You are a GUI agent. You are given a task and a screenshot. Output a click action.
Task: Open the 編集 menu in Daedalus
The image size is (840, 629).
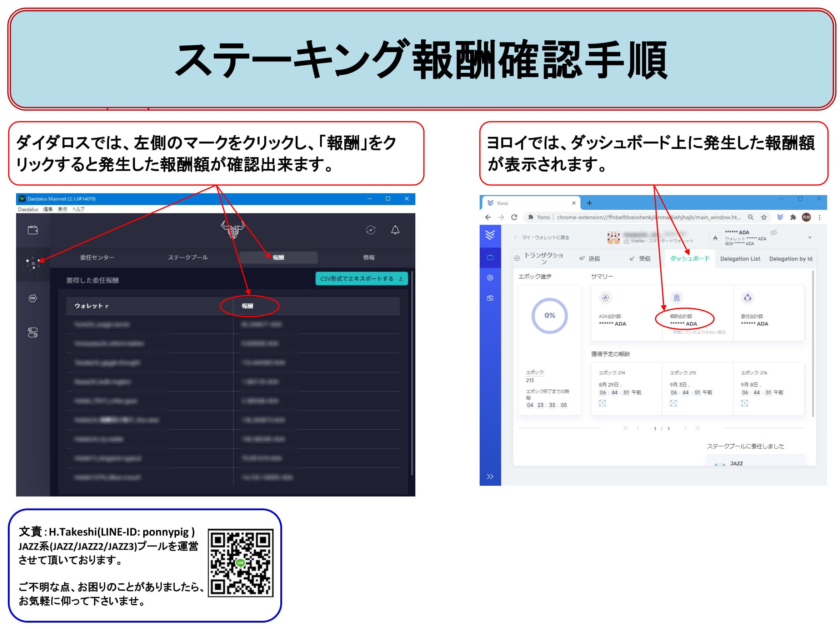point(48,209)
